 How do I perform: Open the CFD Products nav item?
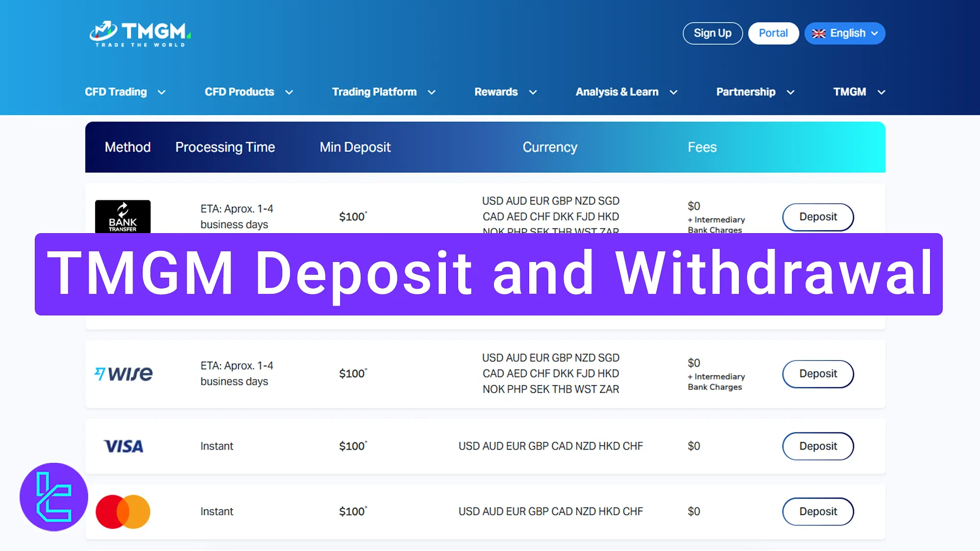240,92
